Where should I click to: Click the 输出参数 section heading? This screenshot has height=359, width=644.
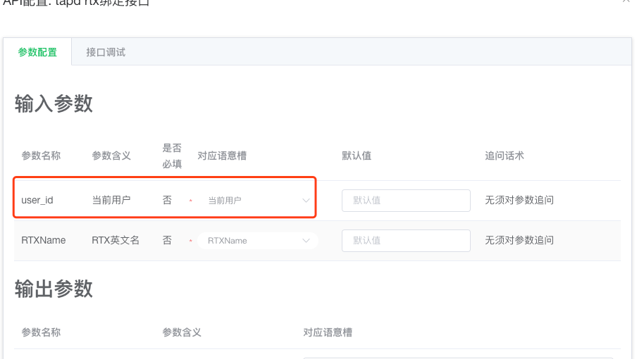pos(54,289)
